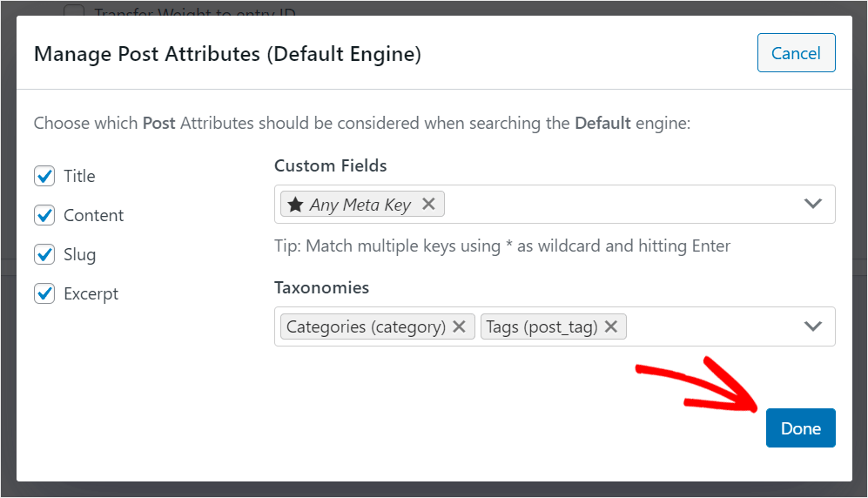This screenshot has height=498, width=868.
Task: Remove the Tags (post_tag) taxonomy token
Action: tap(610, 326)
